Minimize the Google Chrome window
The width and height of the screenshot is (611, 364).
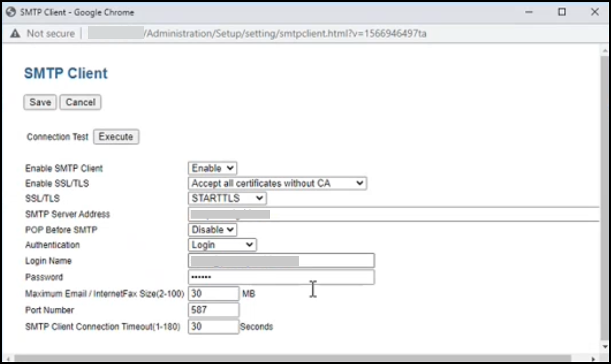pyautogui.click(x=529, y=12)
